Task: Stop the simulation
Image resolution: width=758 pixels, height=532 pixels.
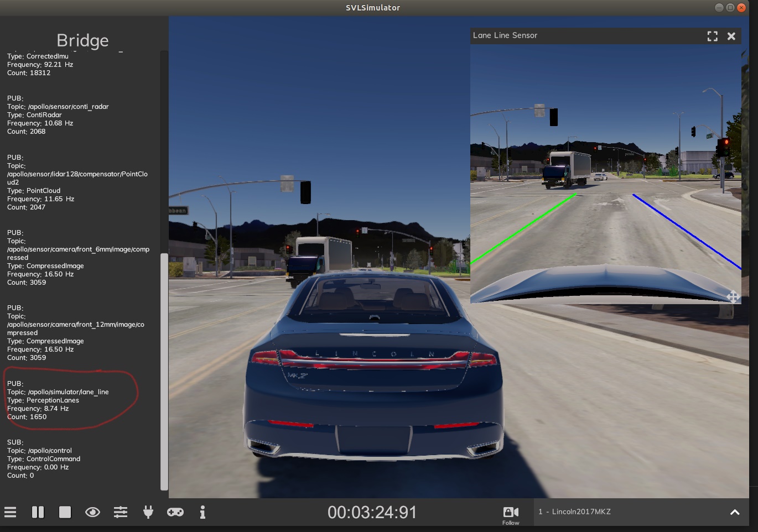Action: click(65, 512)
